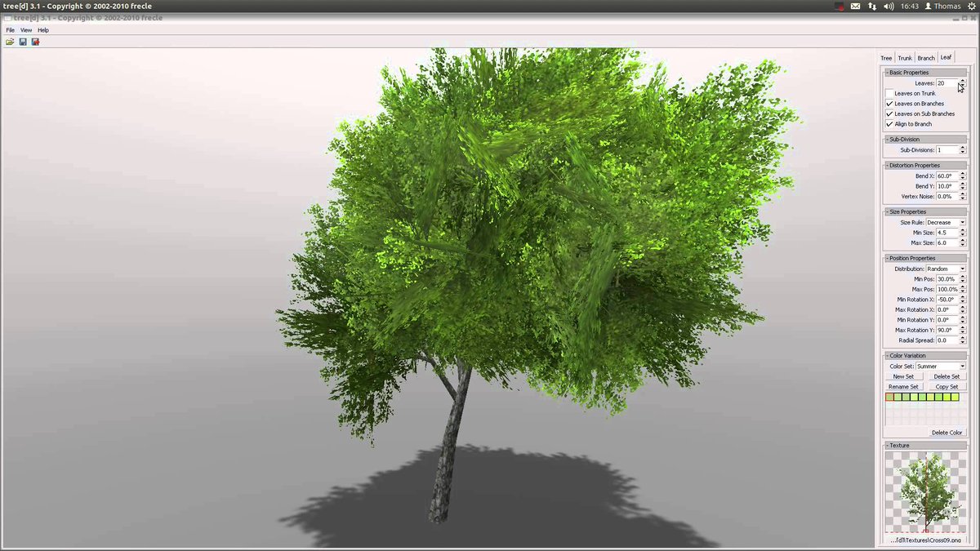Disable Leaves on Branches
The image size is (980, 551).
[x=889, y=104]
